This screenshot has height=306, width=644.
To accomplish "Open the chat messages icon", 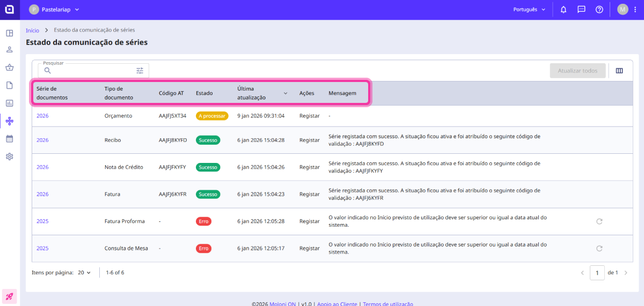I will click(581, 10).
